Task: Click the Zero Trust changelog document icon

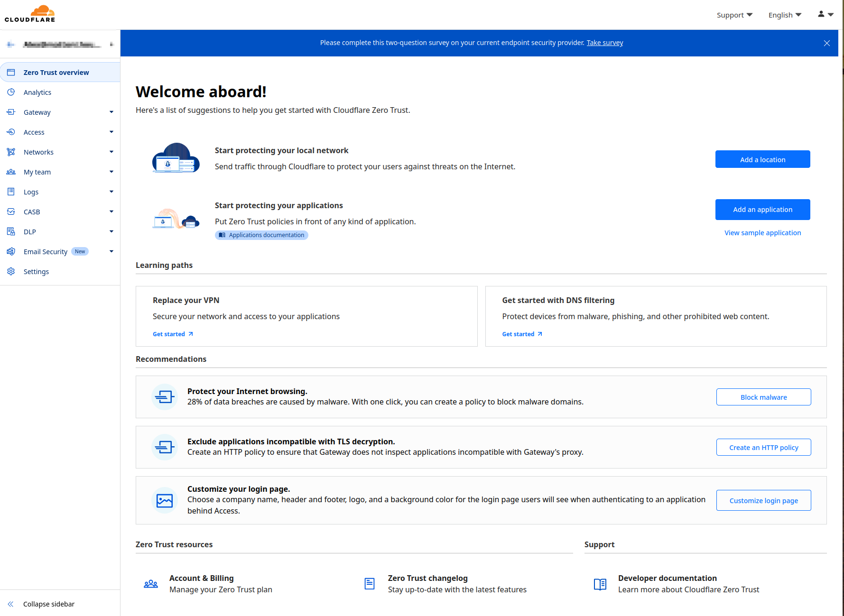Action: tap(370, 584)
